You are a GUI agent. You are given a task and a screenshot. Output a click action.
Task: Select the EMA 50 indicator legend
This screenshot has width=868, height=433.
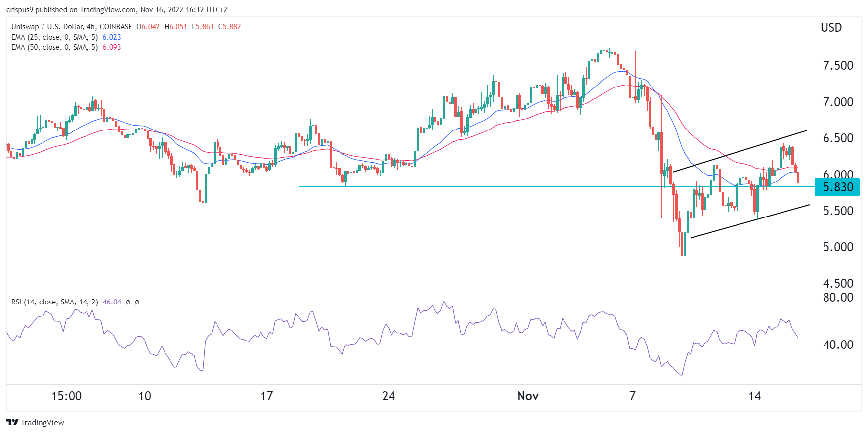[54, 47]
